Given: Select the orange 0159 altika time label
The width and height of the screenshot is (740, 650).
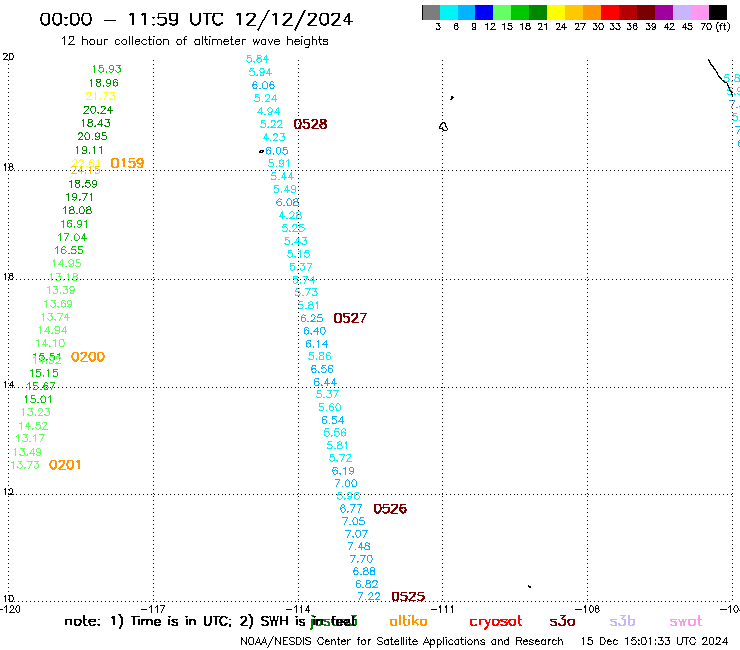Looking at the screenshot, I should tap(127, 163).
